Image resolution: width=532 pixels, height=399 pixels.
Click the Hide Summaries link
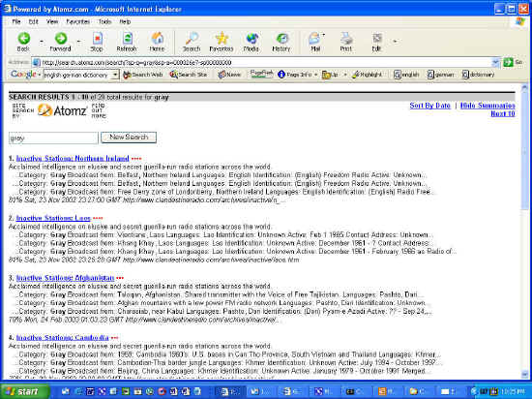coord(488,106)
